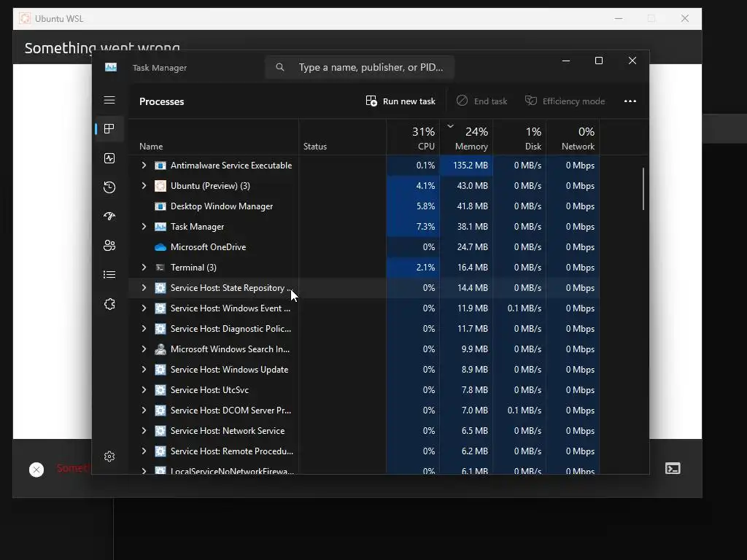Screen dimensions: 747x560
Task: Sort processes by CPU column header
Action: point(413,137)
